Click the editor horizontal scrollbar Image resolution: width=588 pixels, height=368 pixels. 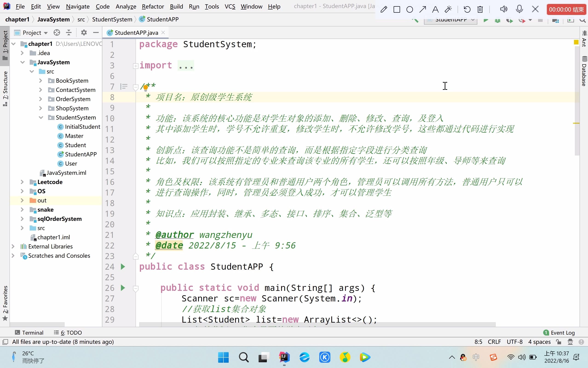[x=317, y=324]
